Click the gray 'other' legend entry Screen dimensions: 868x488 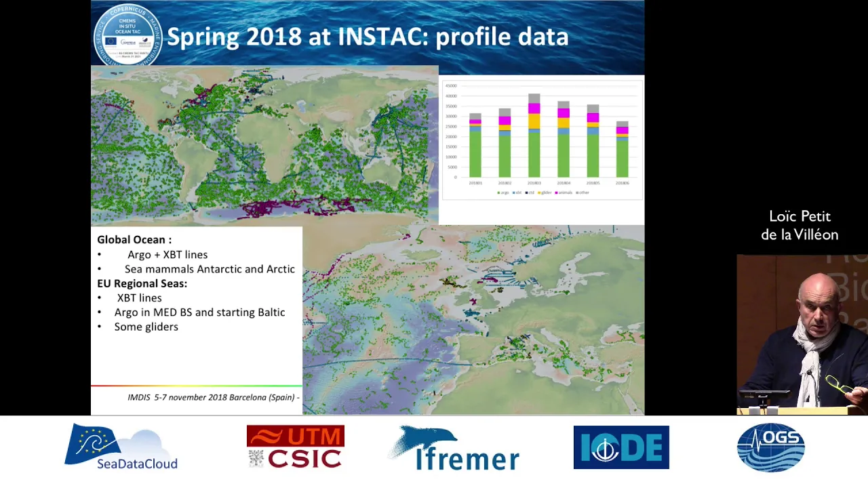click(582, 192)
